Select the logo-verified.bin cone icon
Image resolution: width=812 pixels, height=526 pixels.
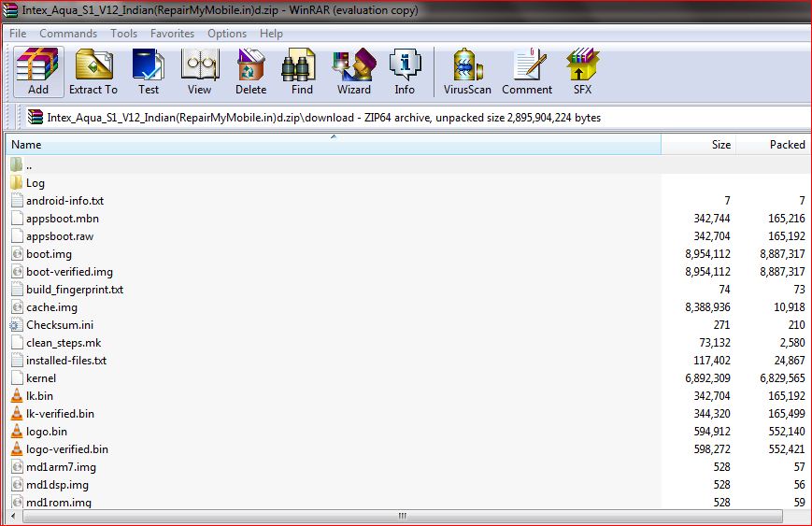17,448
